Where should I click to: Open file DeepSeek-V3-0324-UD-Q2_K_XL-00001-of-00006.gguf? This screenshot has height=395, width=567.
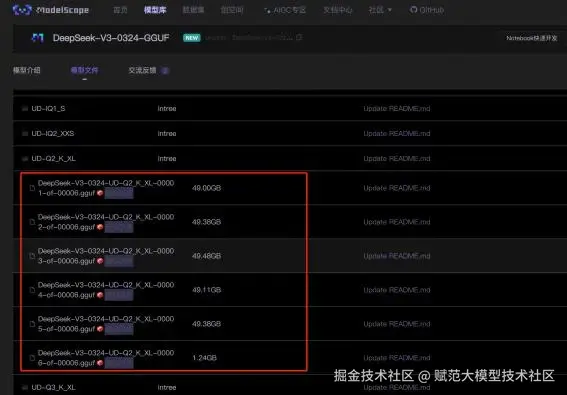(x=106, y=188)
